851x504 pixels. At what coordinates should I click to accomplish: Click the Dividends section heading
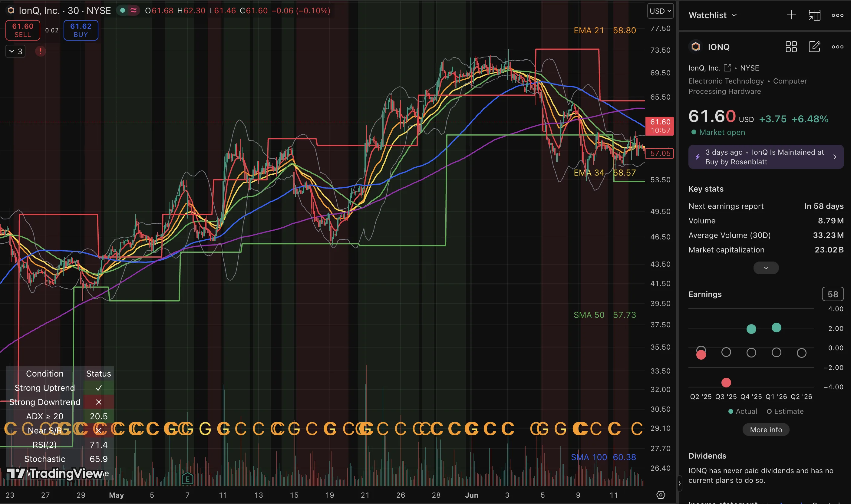pyautogui.click(x=707, y=456)
